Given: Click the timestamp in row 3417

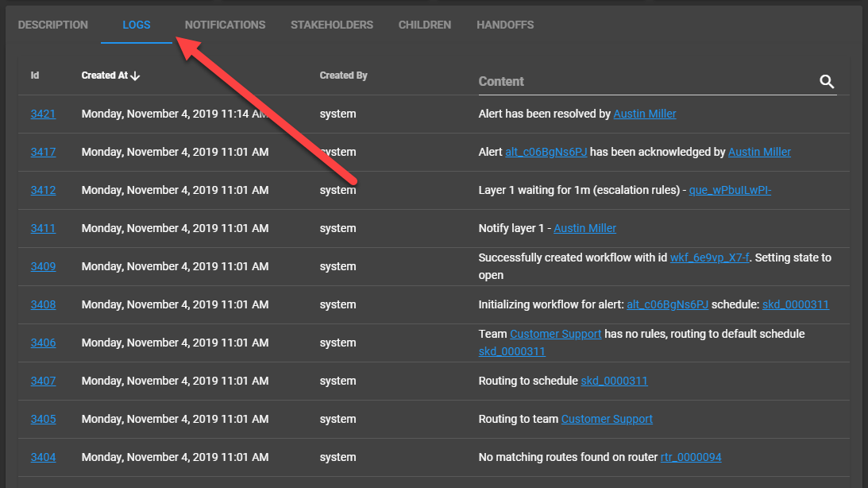Looking at the screenshot, I should pos(175,153).
